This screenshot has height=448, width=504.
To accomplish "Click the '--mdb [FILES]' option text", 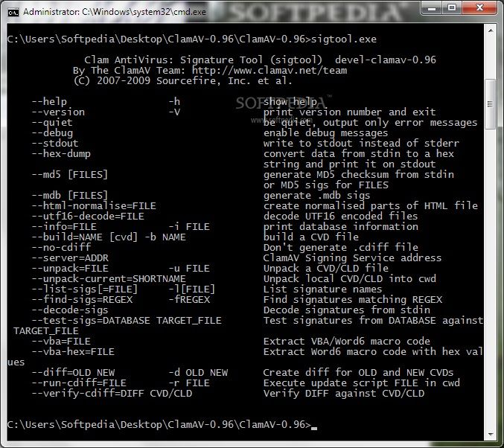I will 70,196.
